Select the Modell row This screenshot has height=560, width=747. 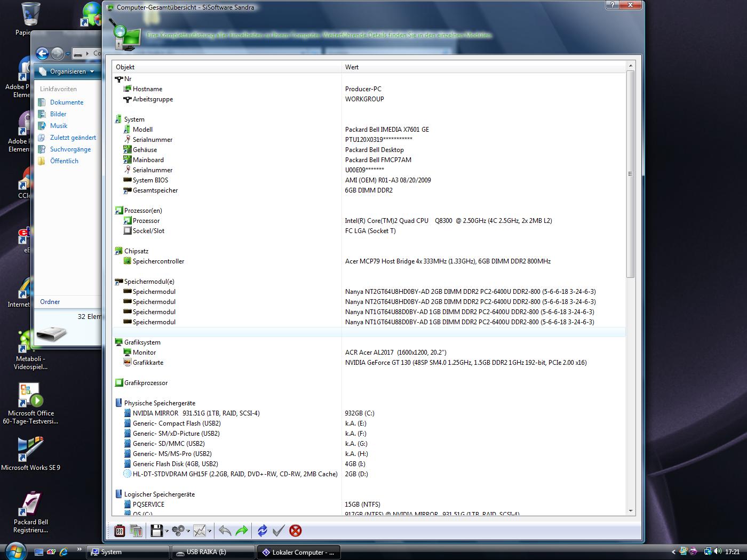click(368, 130)
